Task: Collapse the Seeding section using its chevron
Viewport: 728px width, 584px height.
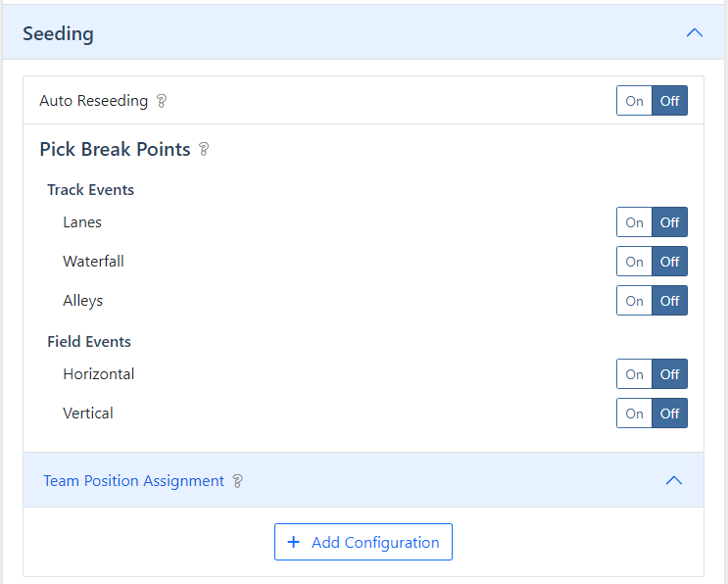Action: (694, 33)
